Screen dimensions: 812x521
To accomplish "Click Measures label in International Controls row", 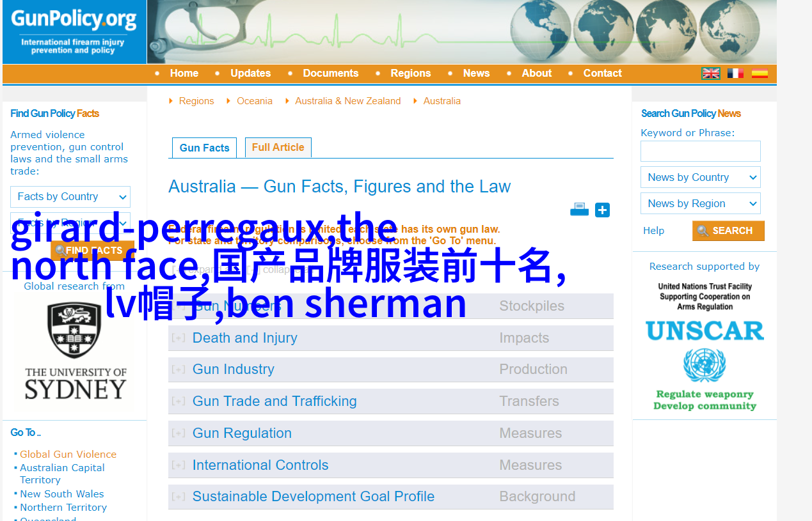I will point(530,465).
